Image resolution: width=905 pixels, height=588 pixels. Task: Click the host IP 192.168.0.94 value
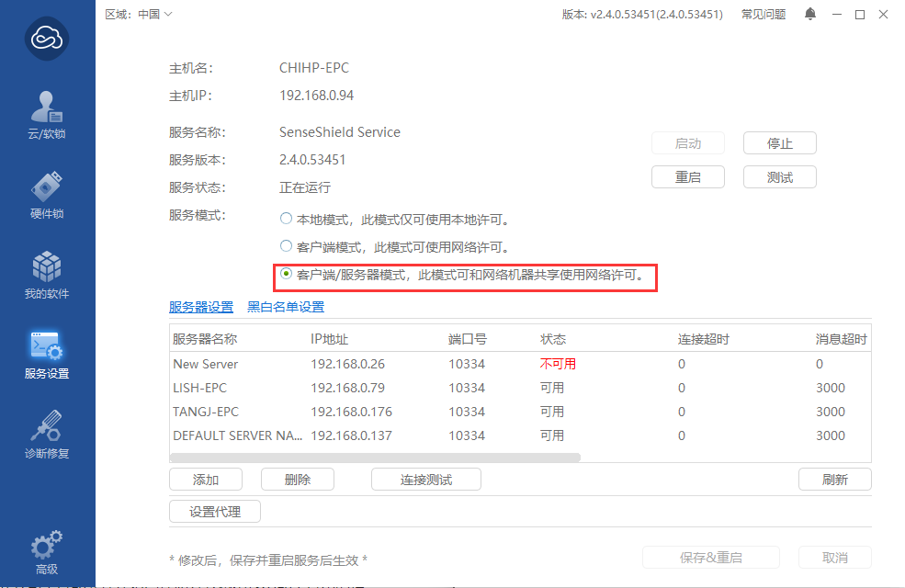pyautogui.click(x=316, y=96)
